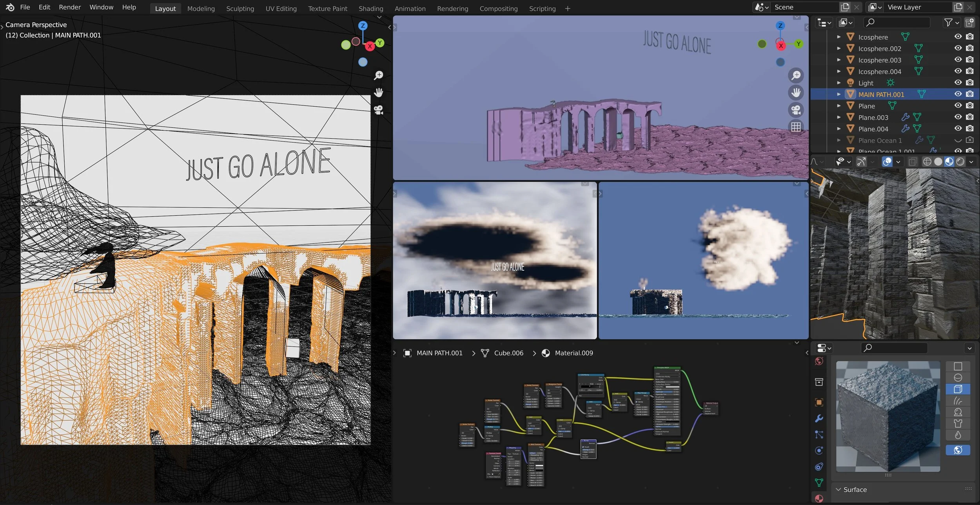This screenshot has width=980, height=505.
Task: Switch right viewport to wireframe shading
Action: (927, 162)
